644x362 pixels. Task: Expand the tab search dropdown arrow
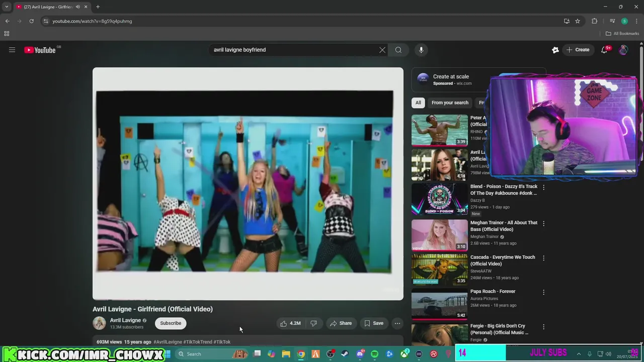coord(7,7)
